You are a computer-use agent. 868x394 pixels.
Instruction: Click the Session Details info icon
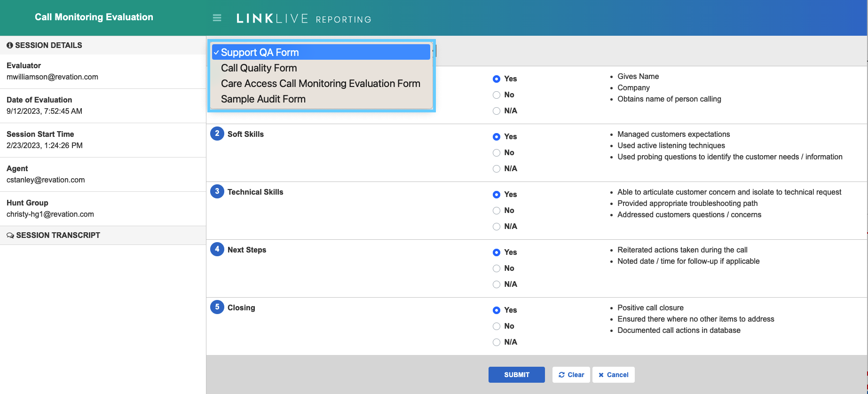[10, 46]
